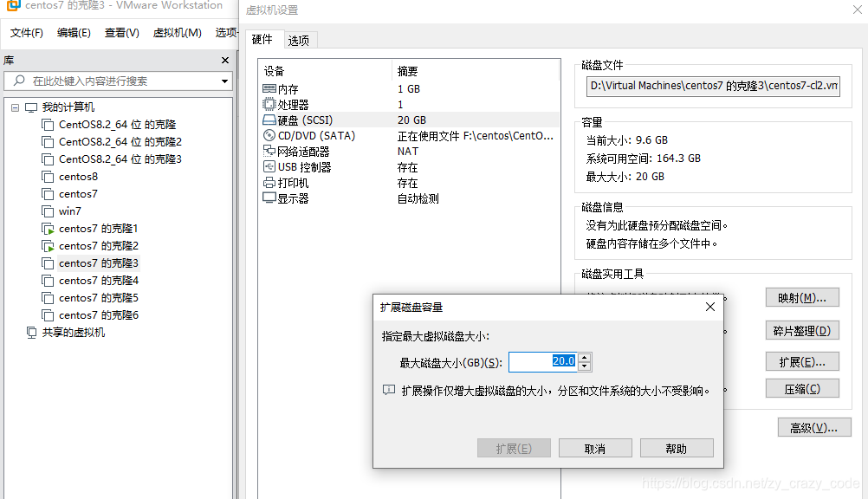Viewport: 868px width, 499px height.
Task: Click the 压缩(C) button
Action: click(x=802, y=389)
